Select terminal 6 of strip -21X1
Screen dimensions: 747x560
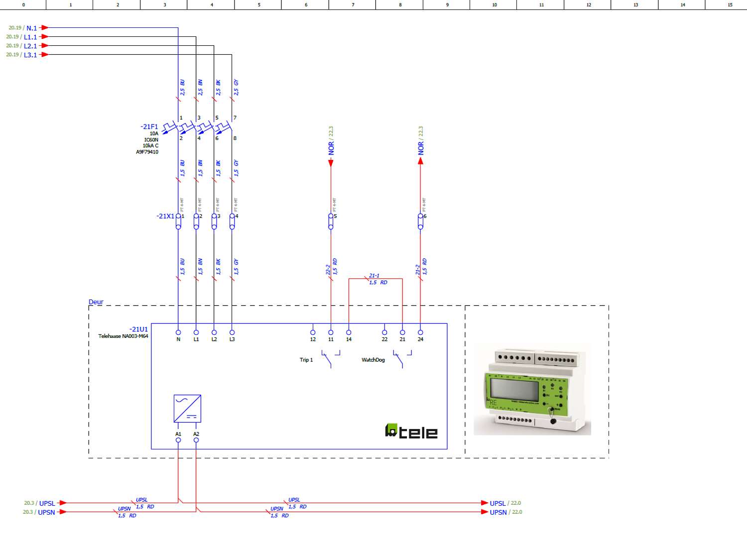(x=420, y=221)
